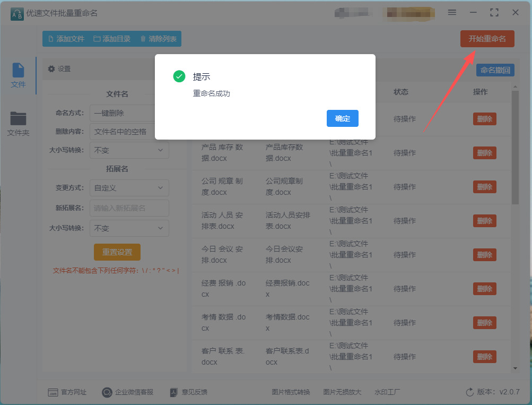Switch to the 文件 sidebar tab
Screen dimensions: 532x405
pos(18,75)
